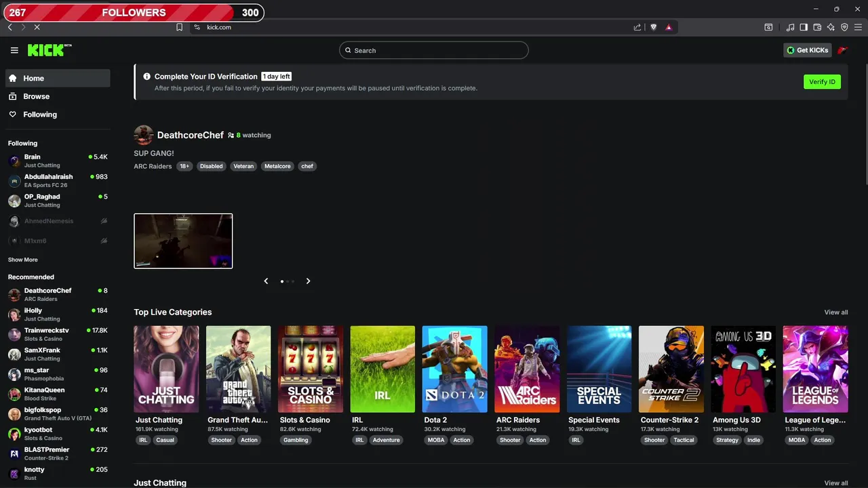Click the Veteran tag on the featured stream
Image resolution: width=868 pixels, height=488 pixels.
(243, 166)
